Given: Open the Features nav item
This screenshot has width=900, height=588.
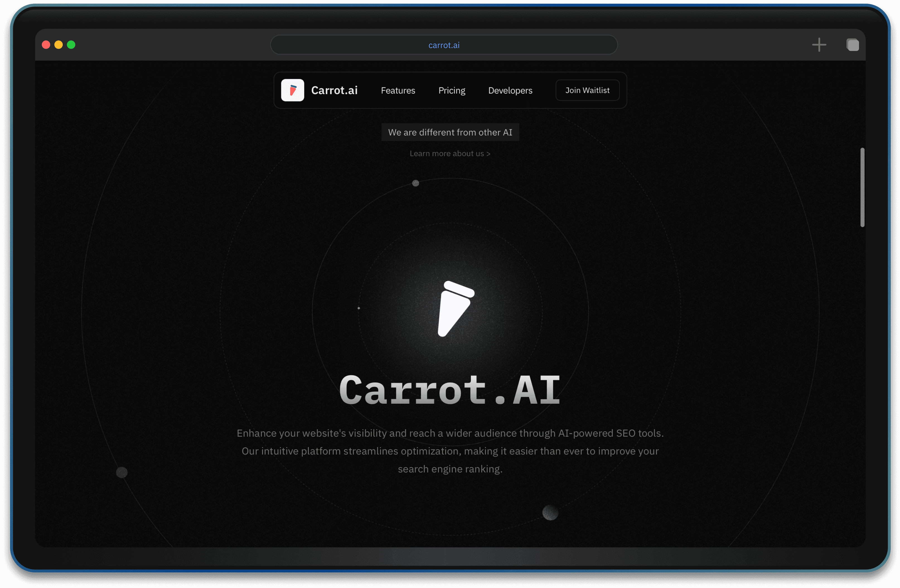Looking at the screenshot, I should (x=398, y=90).
